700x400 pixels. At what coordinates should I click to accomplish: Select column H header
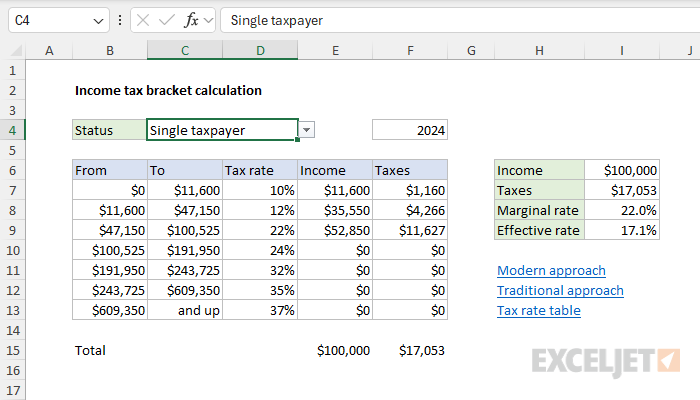(539, 50)
